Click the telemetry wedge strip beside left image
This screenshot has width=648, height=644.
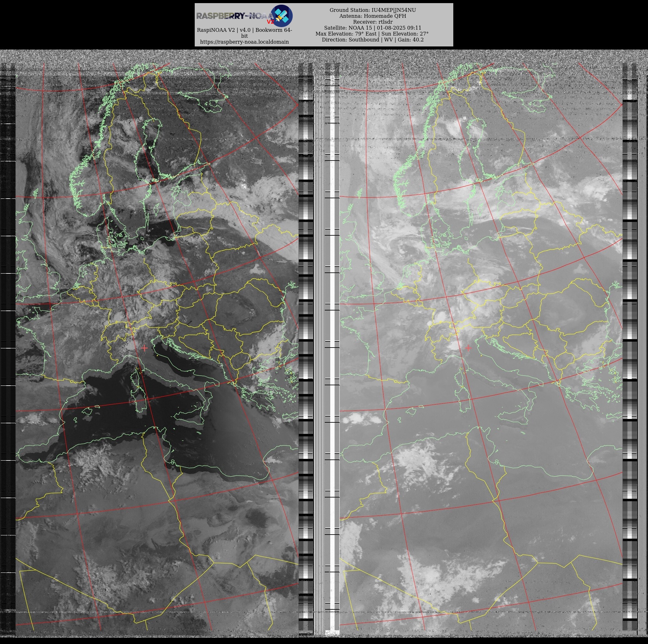pos(306,349)
